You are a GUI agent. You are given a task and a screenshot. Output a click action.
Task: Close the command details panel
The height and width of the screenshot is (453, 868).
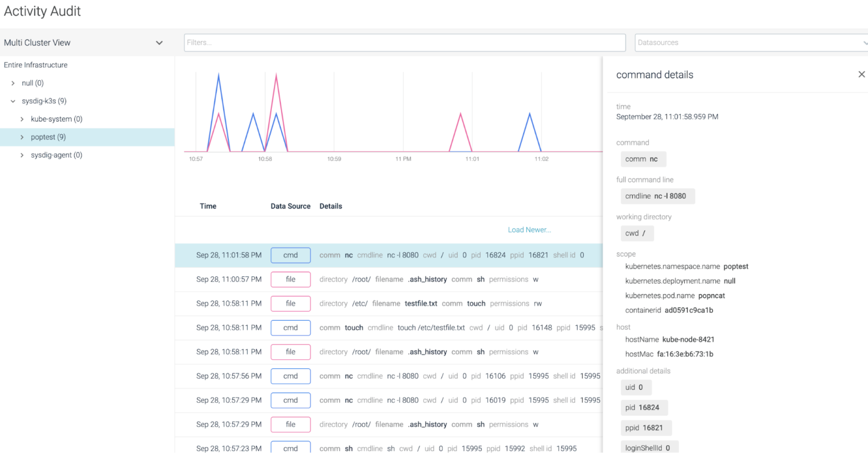[x=861, y=75]
